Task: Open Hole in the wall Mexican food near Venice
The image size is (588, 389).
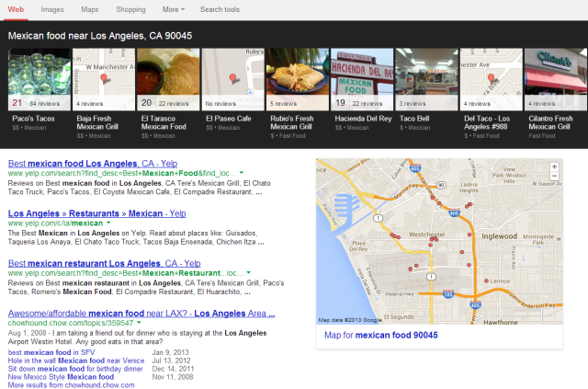Action: (76, 360)
